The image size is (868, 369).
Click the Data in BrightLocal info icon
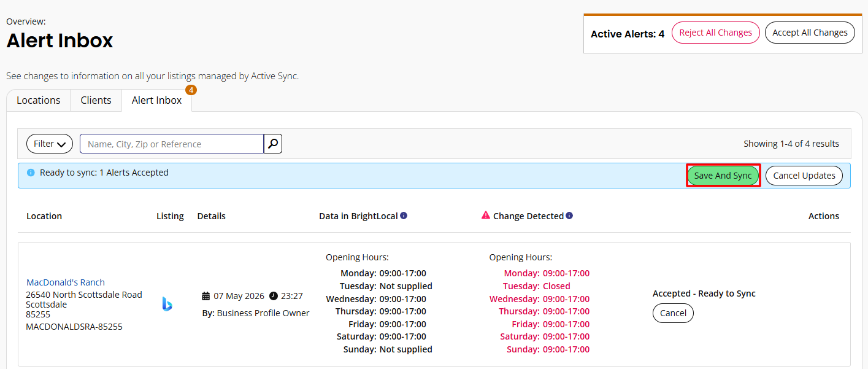[x=404, y=216]
